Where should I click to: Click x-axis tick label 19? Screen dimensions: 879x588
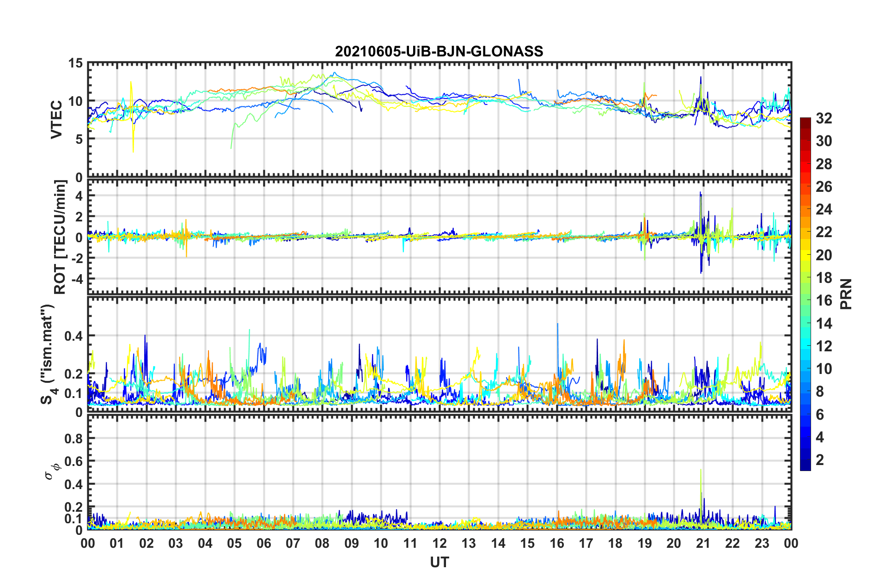(x=645, y=543)
